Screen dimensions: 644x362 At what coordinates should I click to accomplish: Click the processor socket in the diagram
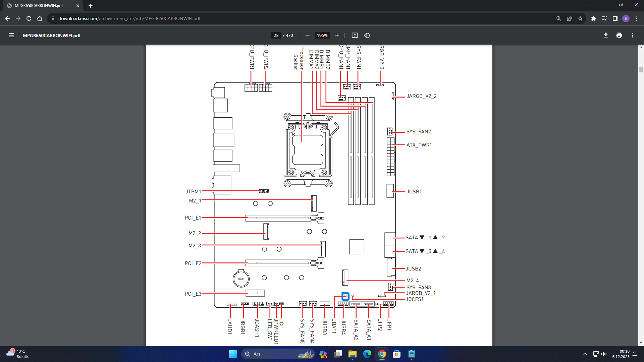(x=308, y=149)
